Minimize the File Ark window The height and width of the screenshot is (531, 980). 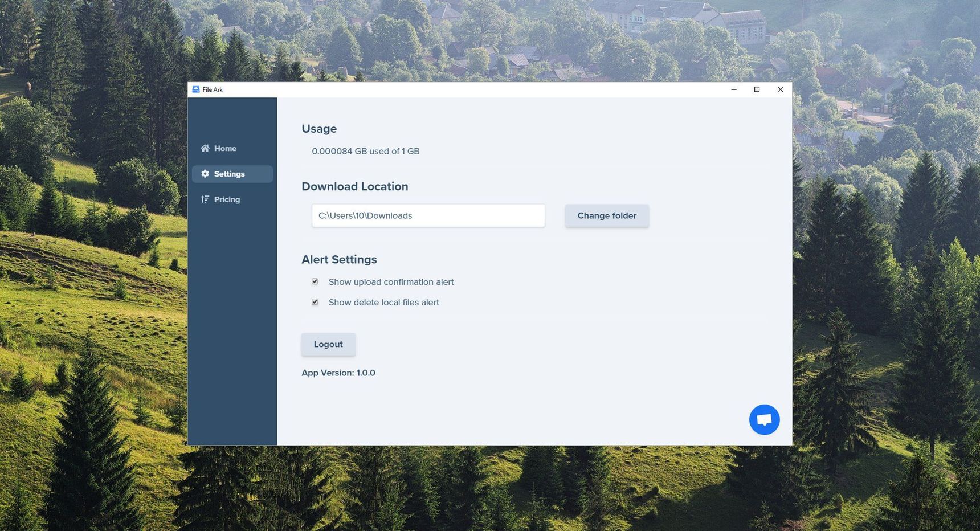tap(734, 89)
